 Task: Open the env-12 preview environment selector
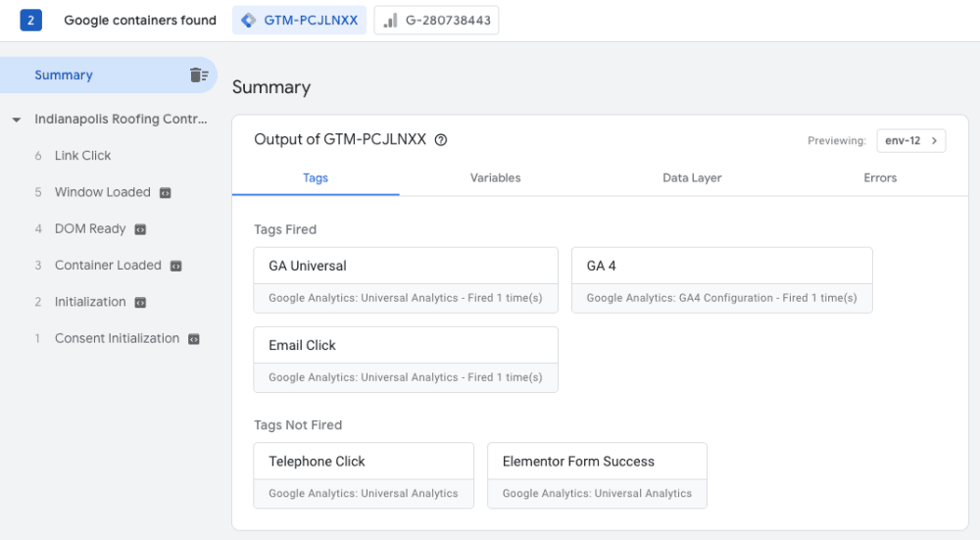coord(911,140)
